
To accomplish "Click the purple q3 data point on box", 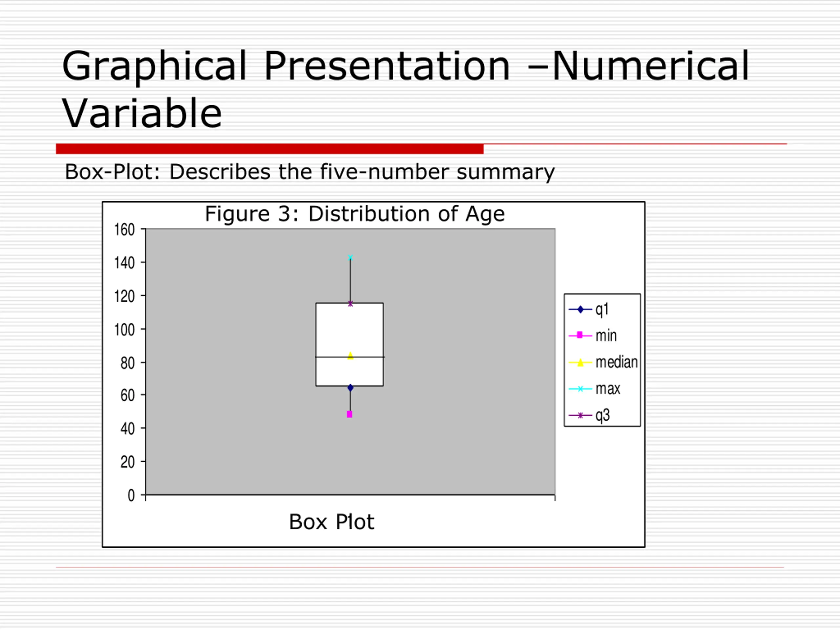I will click(x=350, y=304).
